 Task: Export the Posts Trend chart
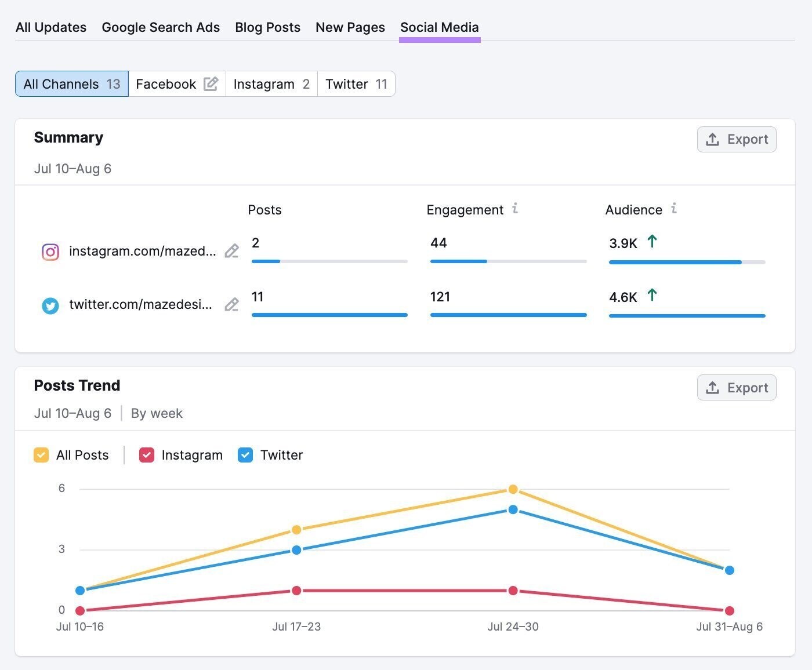(736, 388)
